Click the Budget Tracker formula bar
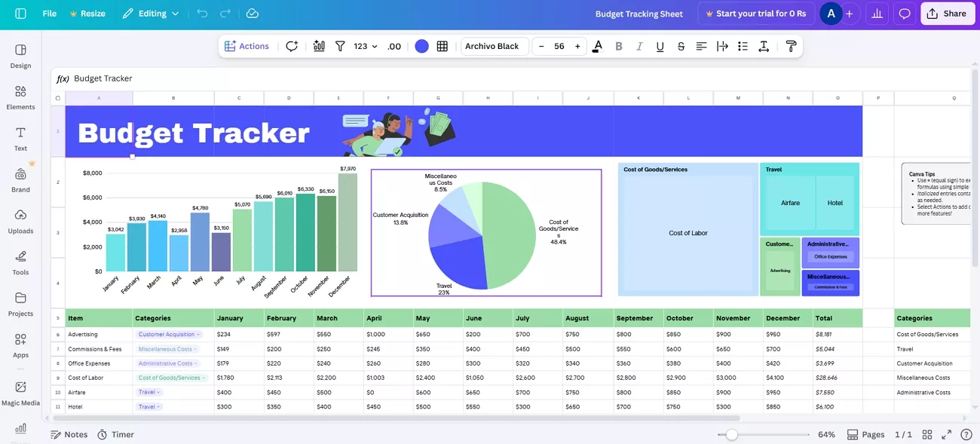 pos(104,78)
